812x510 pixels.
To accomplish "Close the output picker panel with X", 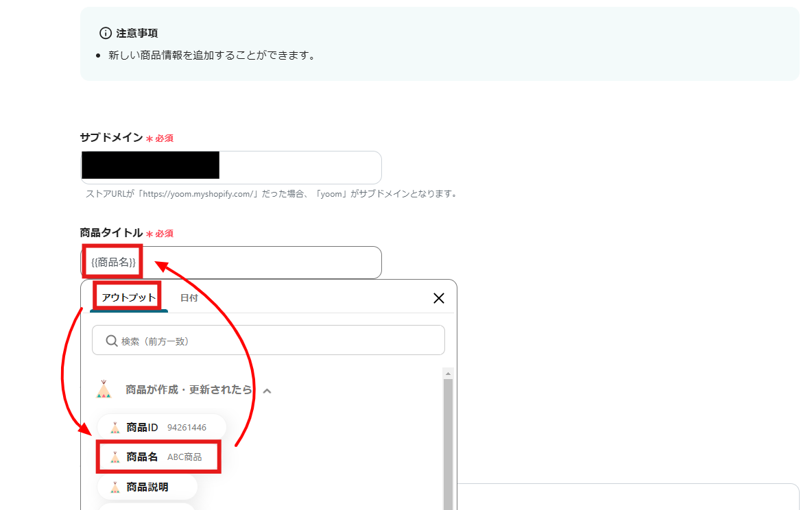I will tap(439, 298).
